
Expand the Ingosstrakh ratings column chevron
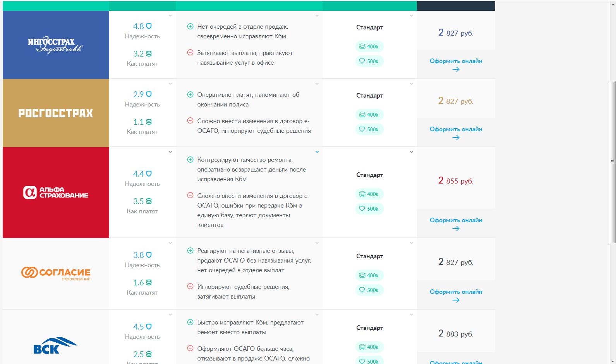click(170, 16)
